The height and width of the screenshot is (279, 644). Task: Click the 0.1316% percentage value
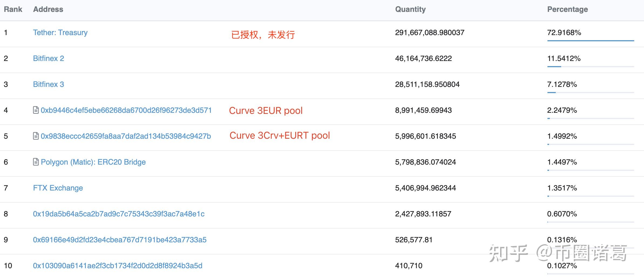tap(562, 240)
